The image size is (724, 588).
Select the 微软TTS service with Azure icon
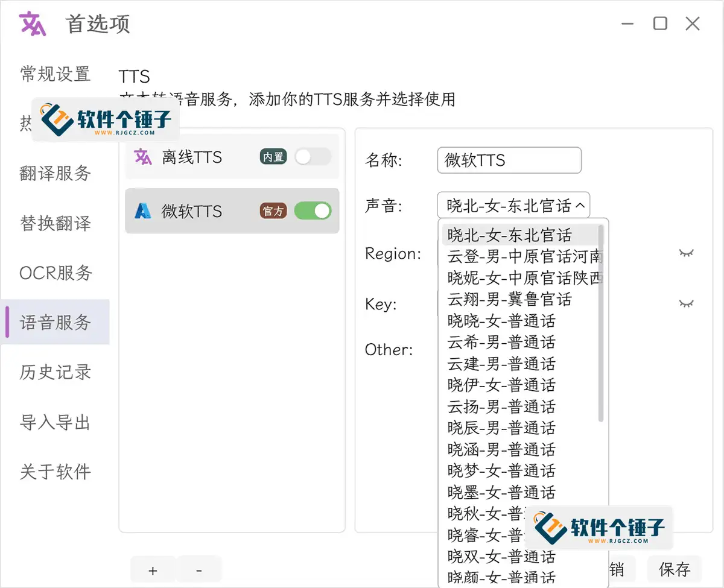pyautogui.click(x=232, y=211)
